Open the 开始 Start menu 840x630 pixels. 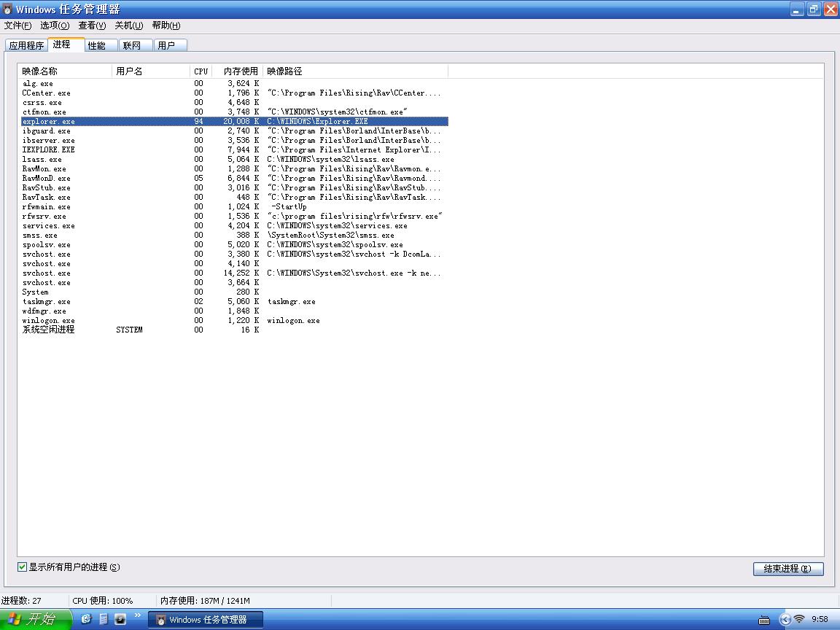click(x=35, y=619)
